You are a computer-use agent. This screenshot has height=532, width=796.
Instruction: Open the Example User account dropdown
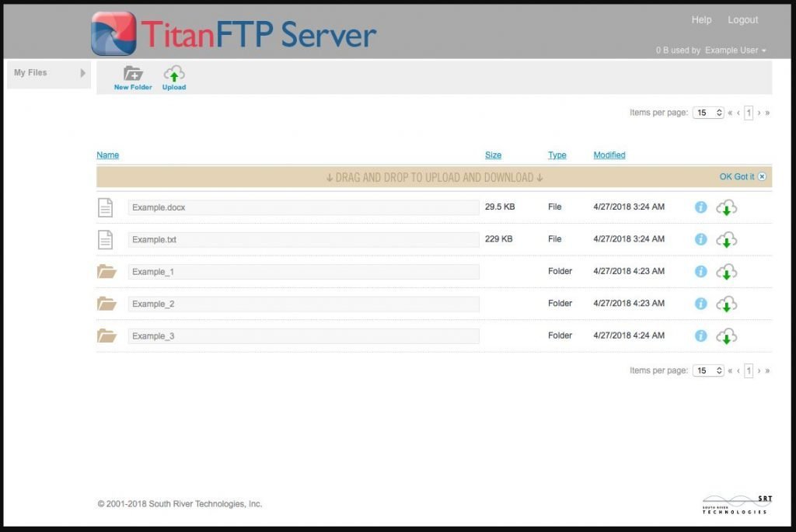pos(734,50)
